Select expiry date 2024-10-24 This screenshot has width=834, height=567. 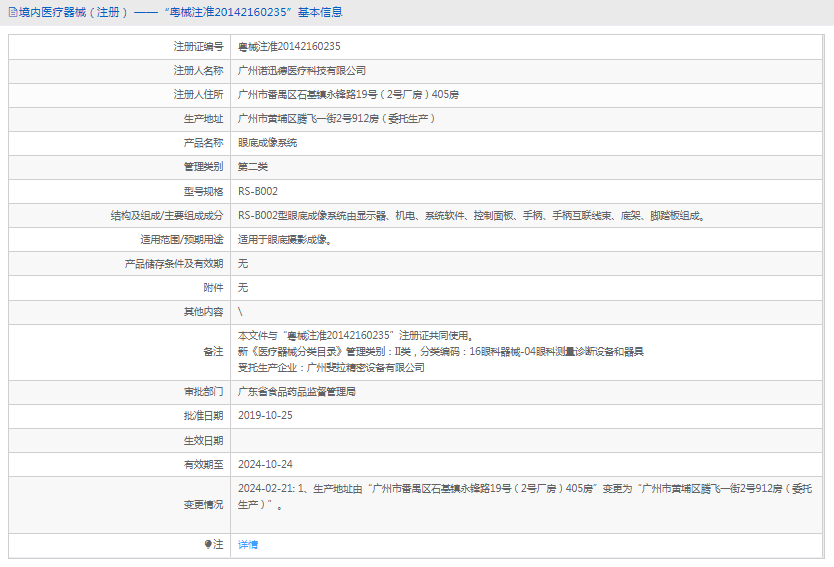click(265, 465)
